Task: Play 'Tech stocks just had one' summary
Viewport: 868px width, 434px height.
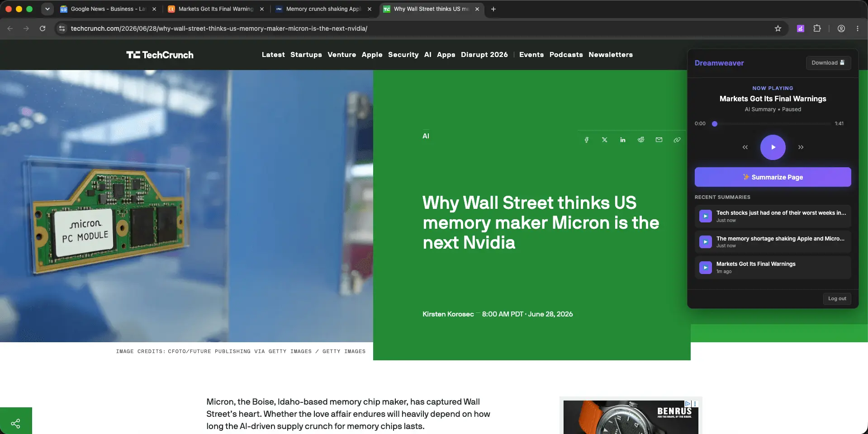Action: 705,216
